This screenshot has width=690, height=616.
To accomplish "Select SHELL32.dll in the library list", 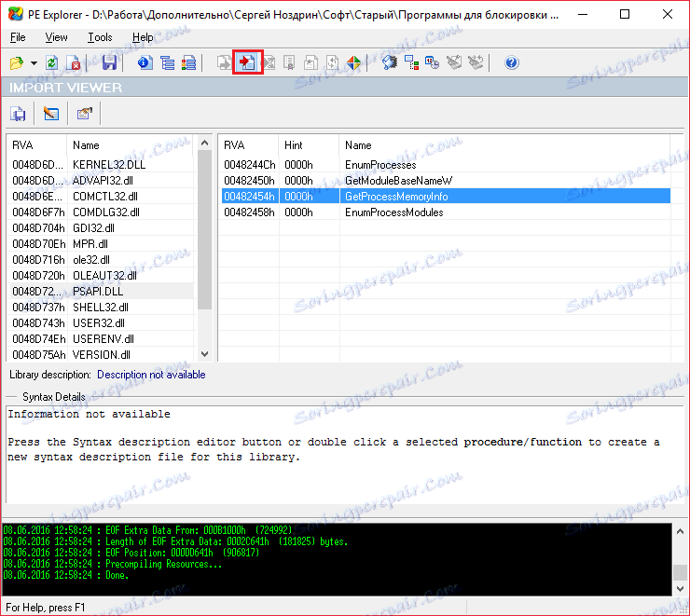I will click(x=101, y=307).
